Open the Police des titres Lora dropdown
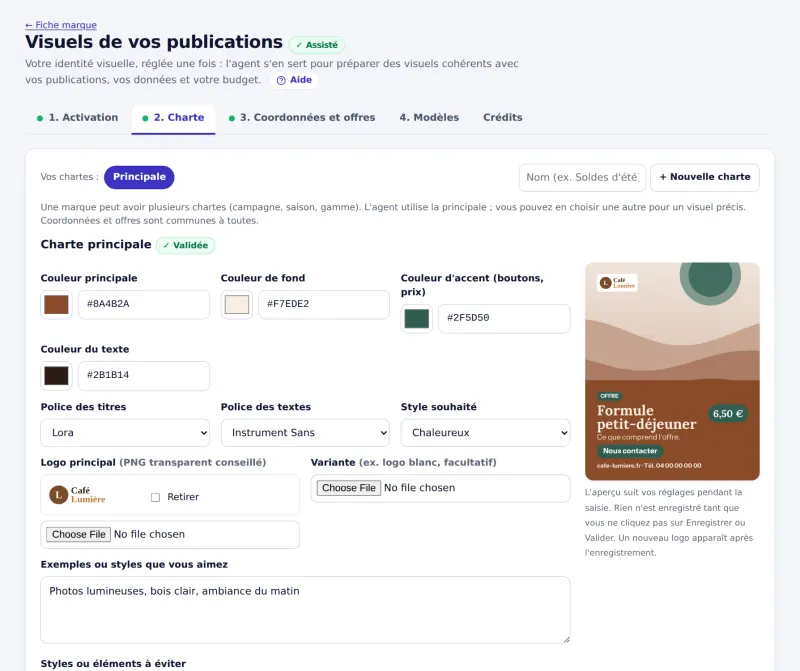Screen dimensions: 800x671 (125, 433)
